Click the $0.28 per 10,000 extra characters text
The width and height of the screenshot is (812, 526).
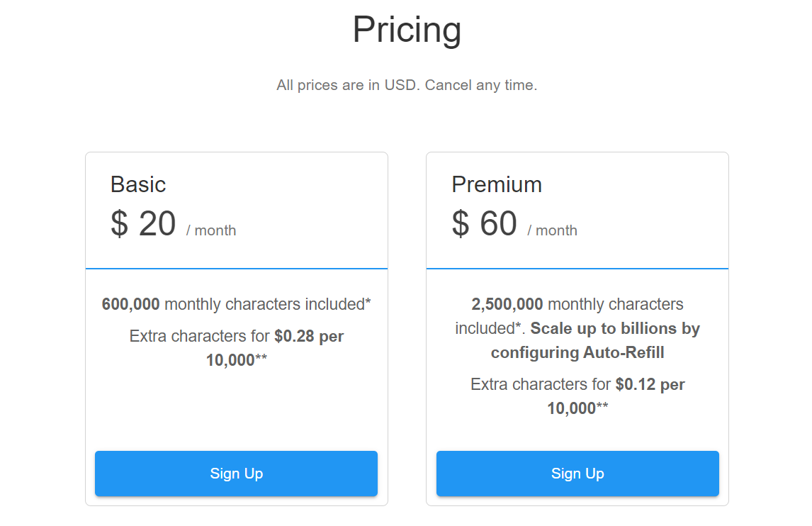pos(308,336)
